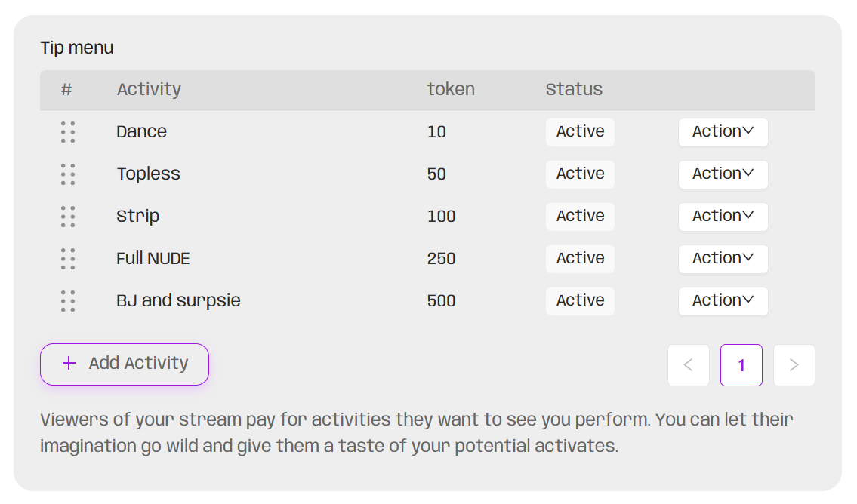The height and width of the screenshot is (504, 857).
Task: Click the next page arrow
Action: pyautogui.click(x=794, y=365)
